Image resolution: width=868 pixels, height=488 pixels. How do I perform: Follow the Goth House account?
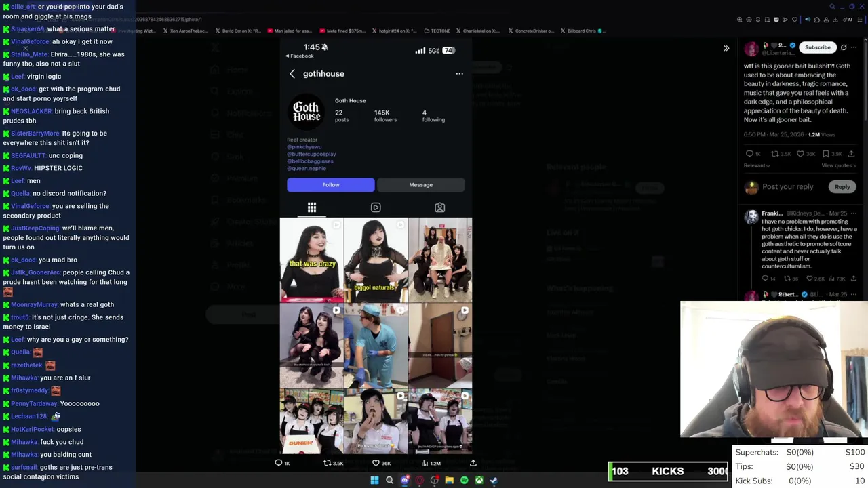point(330,185)
